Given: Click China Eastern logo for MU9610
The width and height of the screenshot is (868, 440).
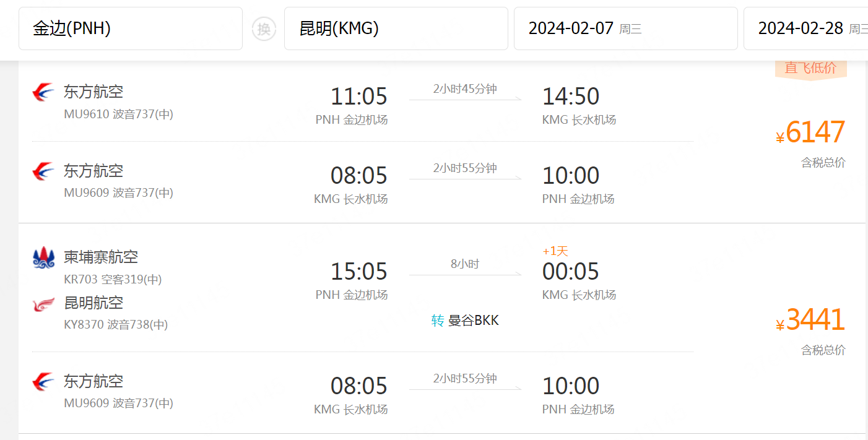Looking at the screenshot, I should (x=43, y=92).
